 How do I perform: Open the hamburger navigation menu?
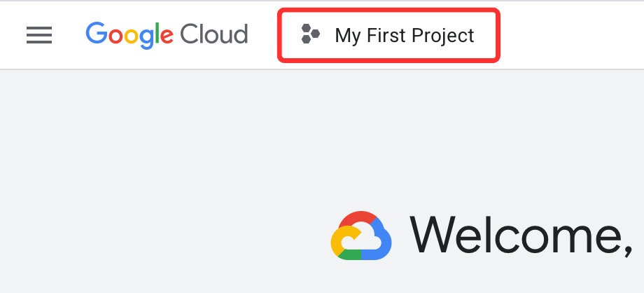(x=39, y=35)
